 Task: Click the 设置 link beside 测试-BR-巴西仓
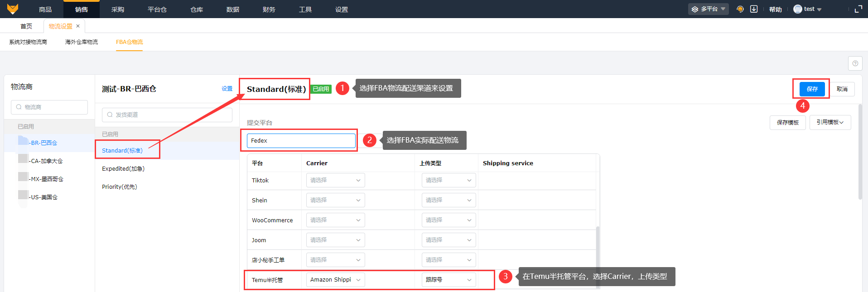pos(227,89)
